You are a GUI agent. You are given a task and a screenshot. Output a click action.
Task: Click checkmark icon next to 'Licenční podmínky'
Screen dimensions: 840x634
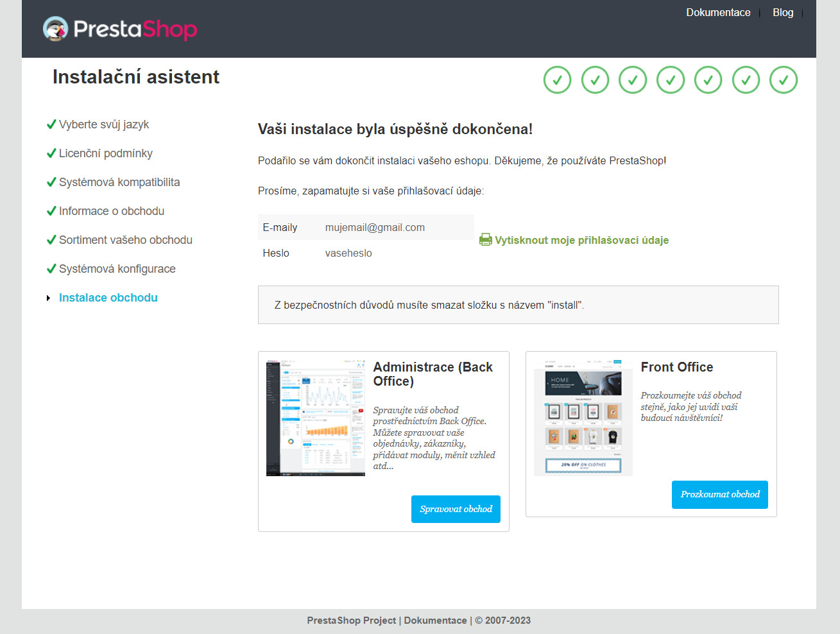click(x=51, y=153)
